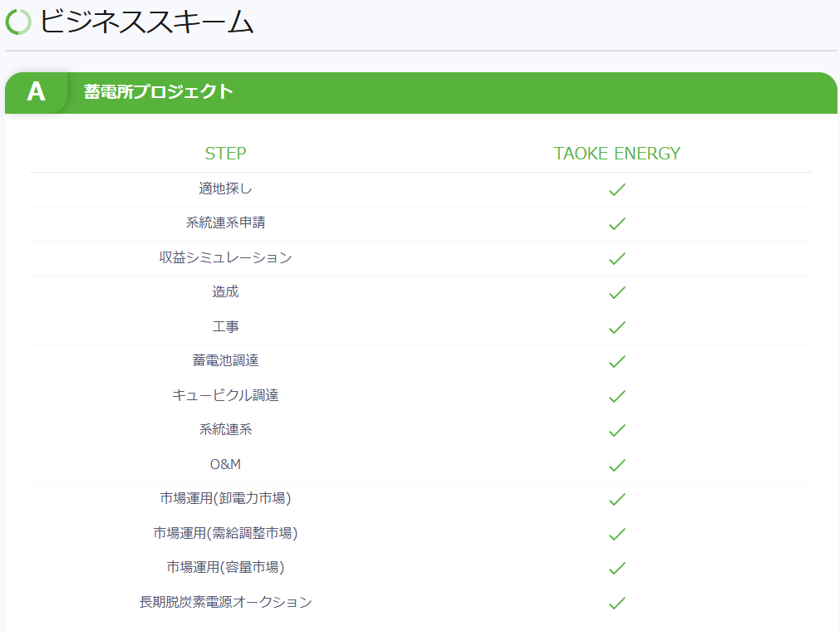Click the checkmark for 市場運用(卸電力市場)
The image size is (840, 631).
616,500
